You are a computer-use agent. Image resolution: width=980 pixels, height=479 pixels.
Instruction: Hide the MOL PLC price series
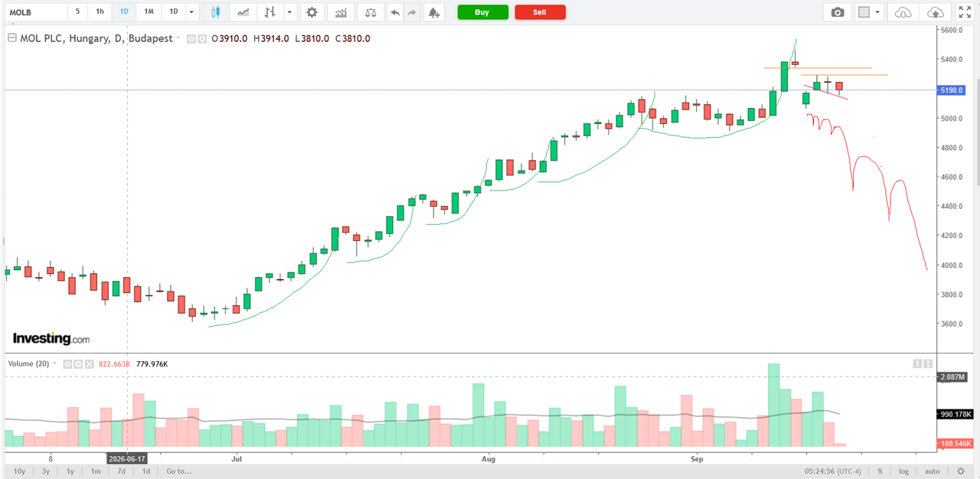click(x=192, y=38)
